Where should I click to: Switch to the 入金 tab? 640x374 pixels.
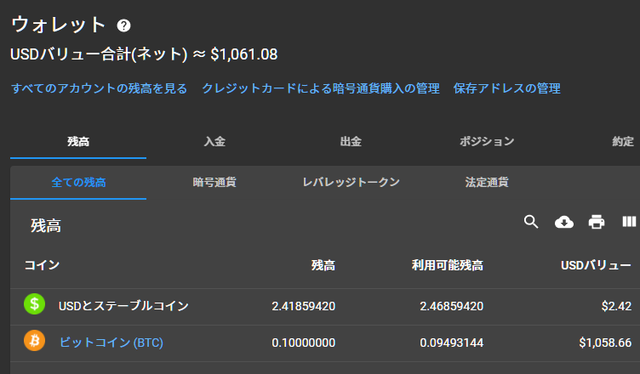[x=214, y=142]
